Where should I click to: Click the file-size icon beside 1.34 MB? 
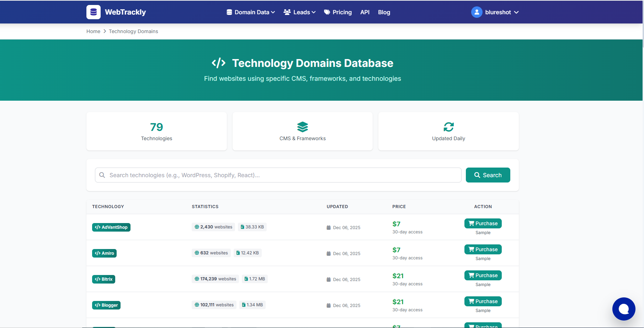(243, 305)
